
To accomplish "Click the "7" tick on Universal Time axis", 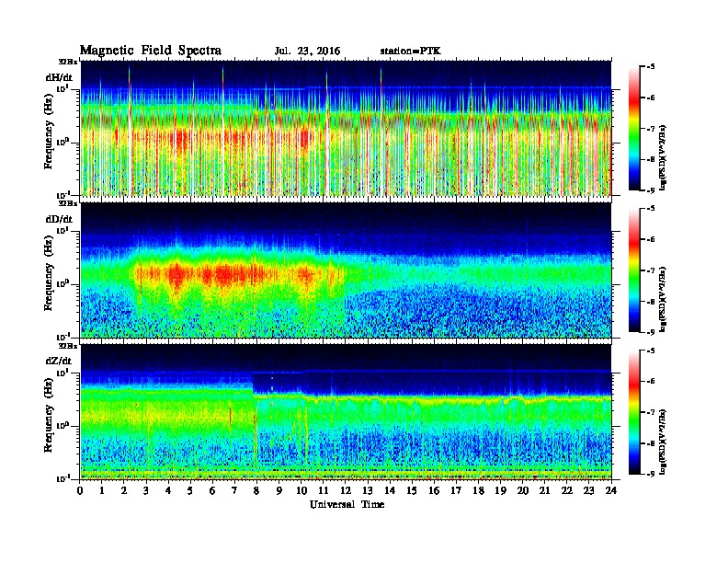I will coord(234,490).
